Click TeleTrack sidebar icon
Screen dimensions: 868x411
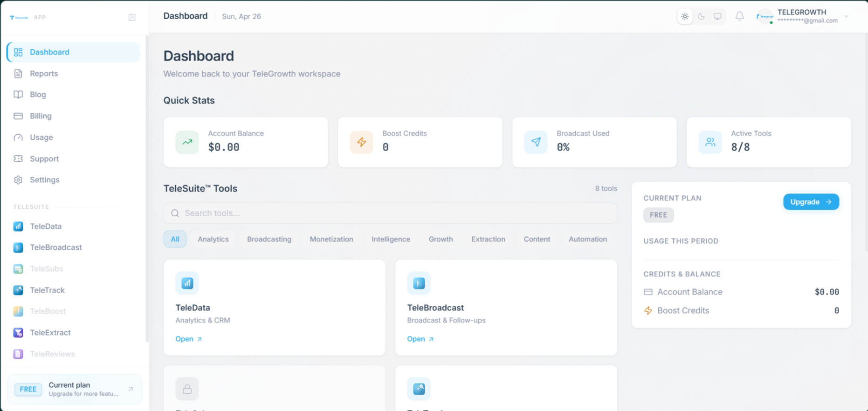tap(18, 290)
